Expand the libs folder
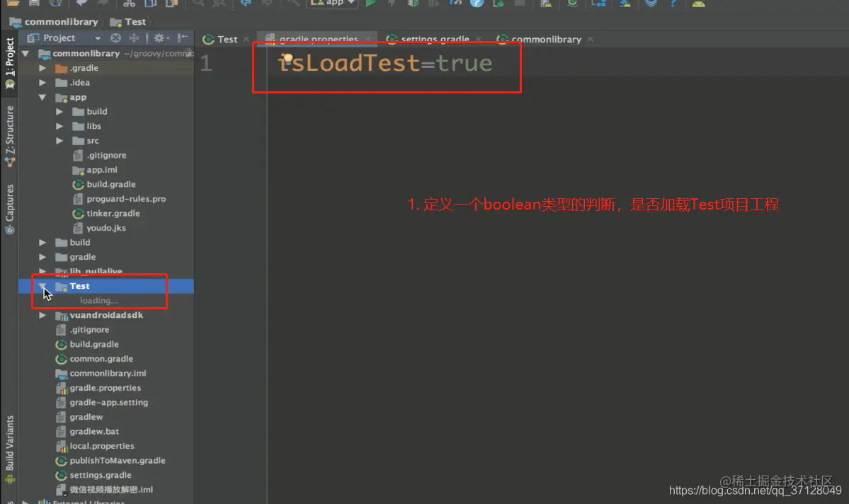This screenshot has width=849, height=504. point(59,126)
